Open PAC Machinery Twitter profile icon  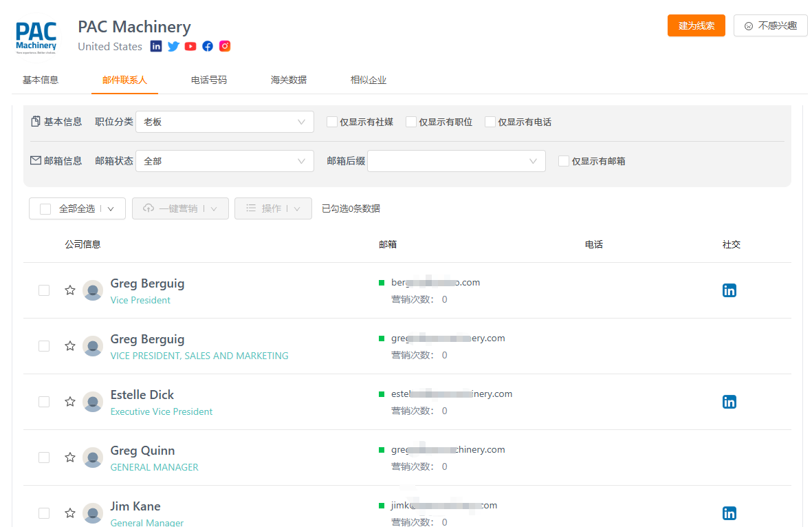[173, 46]
